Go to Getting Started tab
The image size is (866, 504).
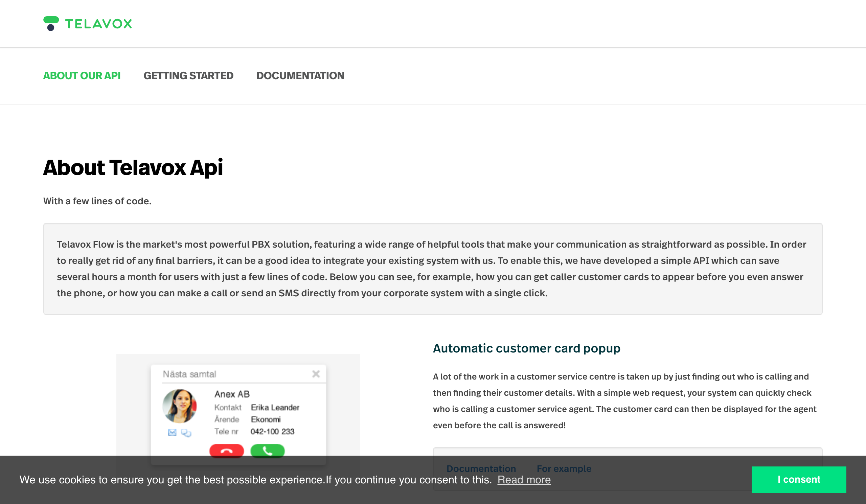click(188, 75)
